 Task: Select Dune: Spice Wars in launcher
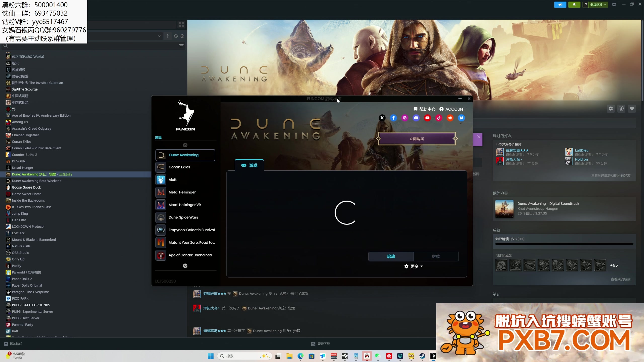click(x=185, y=217)
